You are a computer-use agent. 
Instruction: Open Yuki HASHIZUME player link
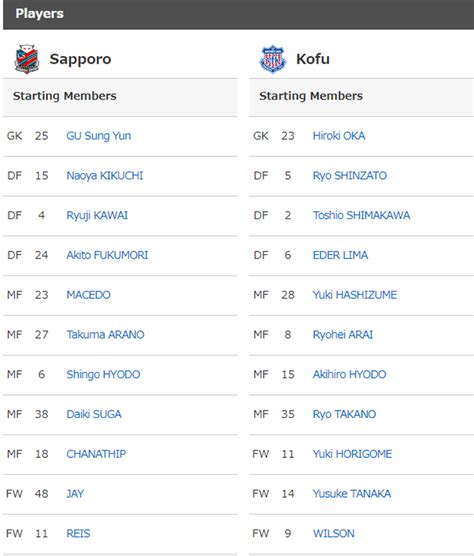tap(355, 295)
